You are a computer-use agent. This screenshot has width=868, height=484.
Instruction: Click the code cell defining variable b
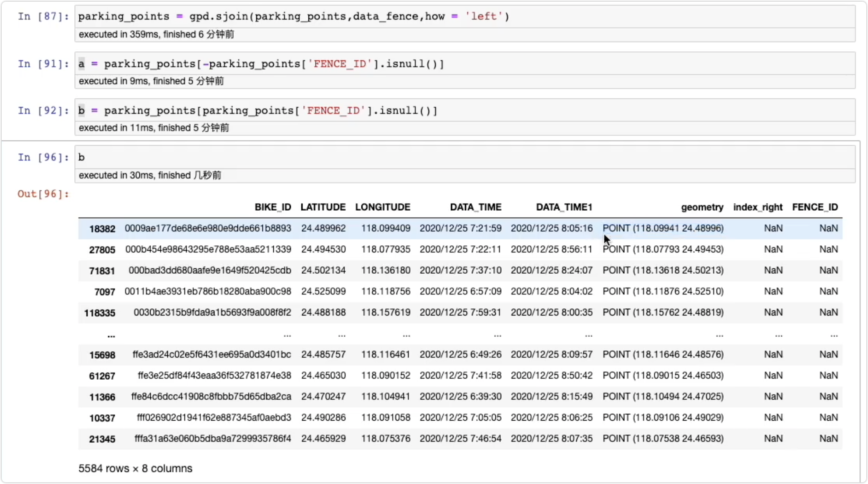point(465,111)
